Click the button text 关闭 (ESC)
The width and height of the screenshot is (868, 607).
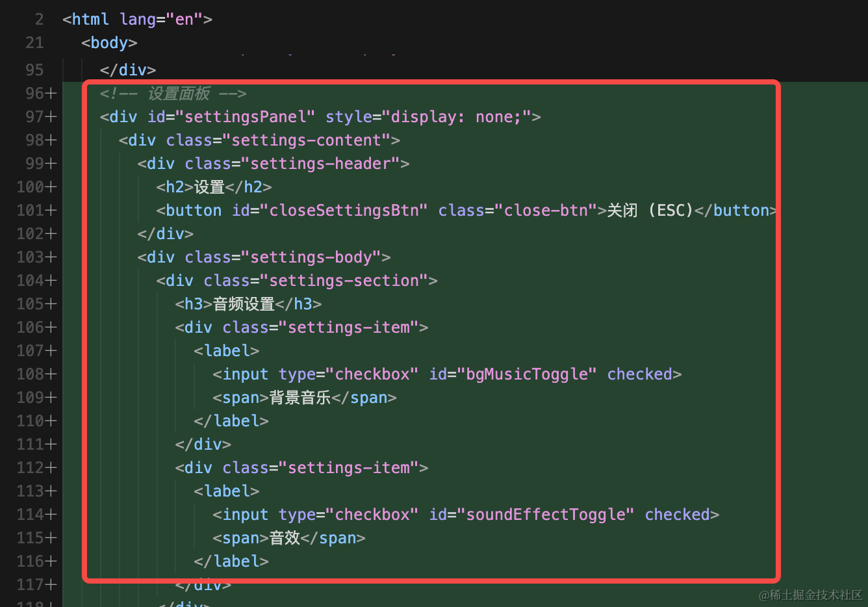650,211
